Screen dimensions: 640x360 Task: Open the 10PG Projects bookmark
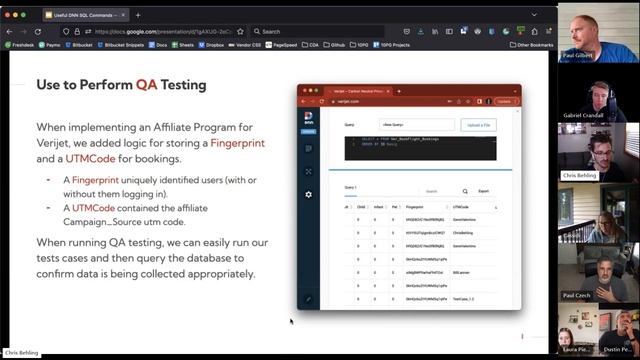(x=391, y=45)
